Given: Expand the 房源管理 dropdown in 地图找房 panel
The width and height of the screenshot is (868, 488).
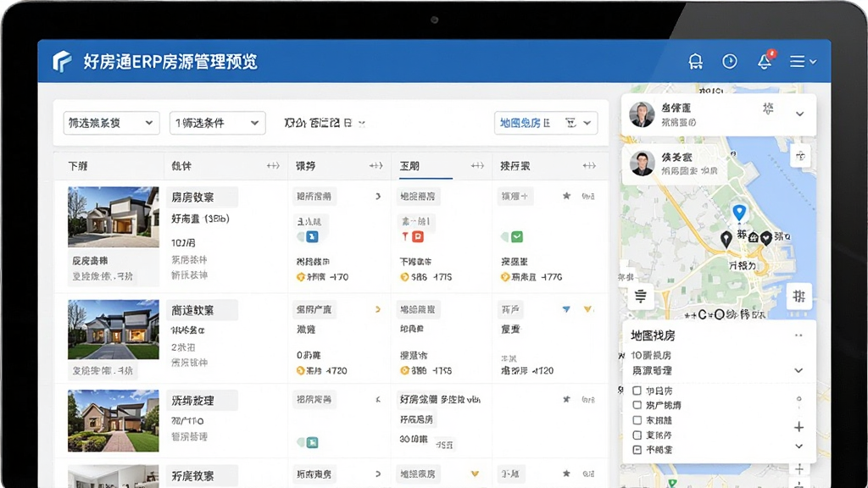Looking at the screenshot, I should pyautogui.click(x=798, y=370).
